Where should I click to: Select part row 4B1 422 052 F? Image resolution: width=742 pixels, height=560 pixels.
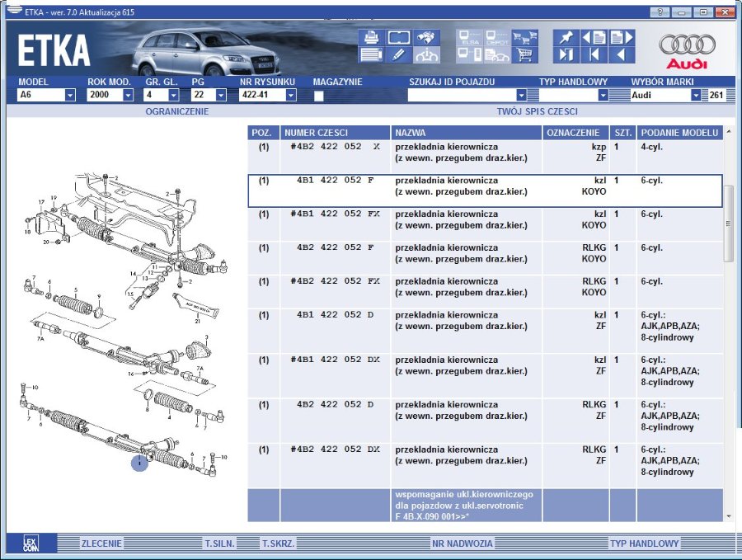pyautogui.click(x=485, y=191)
